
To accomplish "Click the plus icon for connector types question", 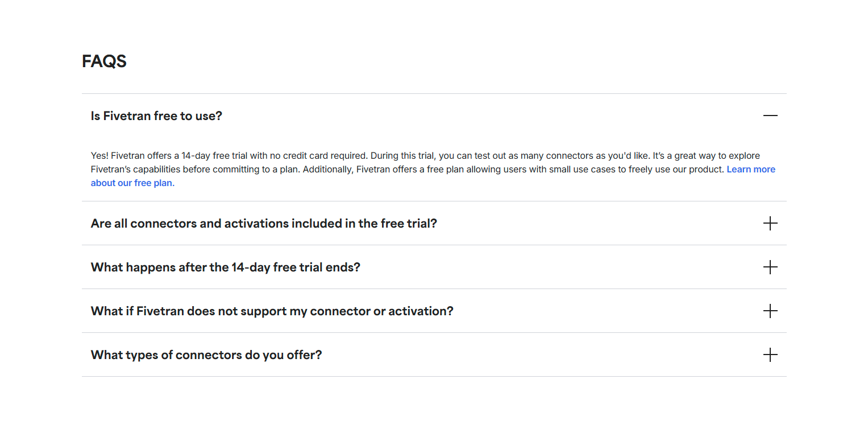I will [770, 355].
